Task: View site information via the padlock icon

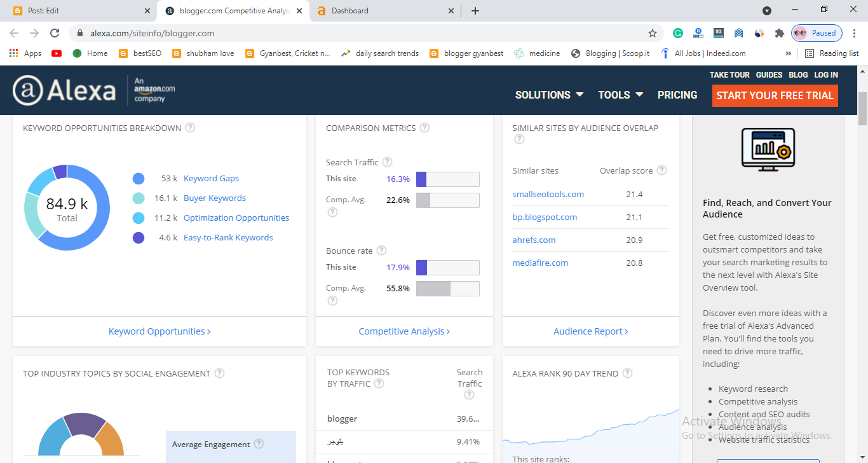Action: [80, 33]
